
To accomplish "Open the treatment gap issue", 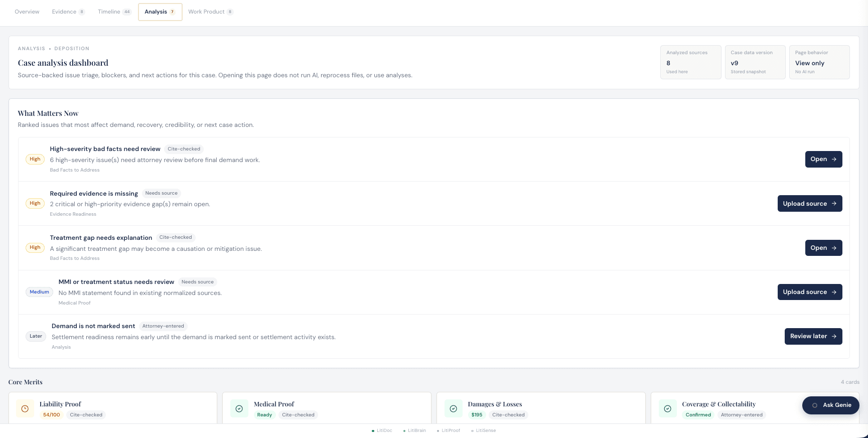I will [823, 248].
